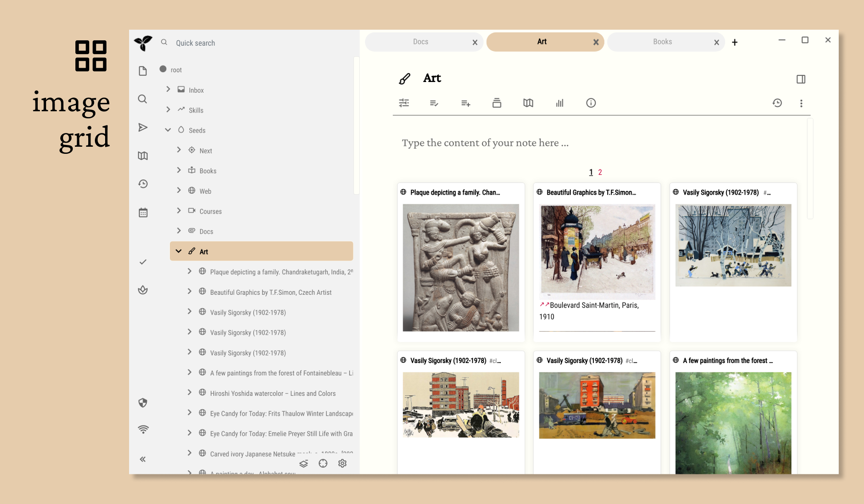This screenshot has height=504, width=864.
Task: Expand the Skills tree node
Action: (168, 109)
